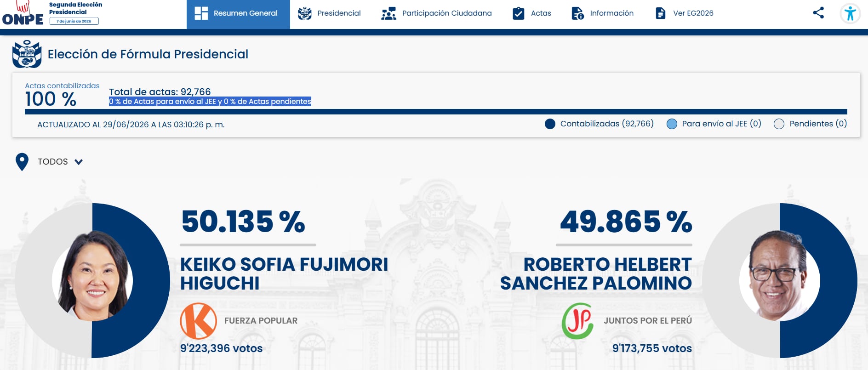Click the share icon
This screenshot has height=370, width=868.
(x=818, y=12)
